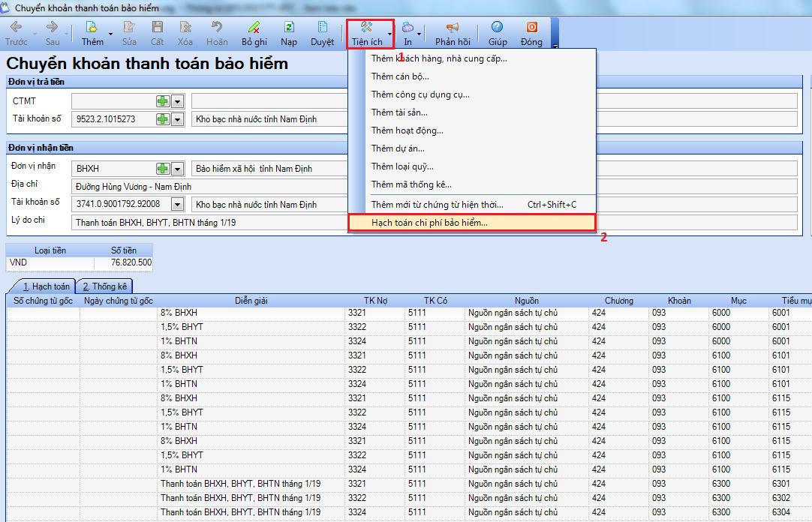Click green plus beside account 9523.2.1015273
This screenshot has width=812, height=522.
click(163, 119)
